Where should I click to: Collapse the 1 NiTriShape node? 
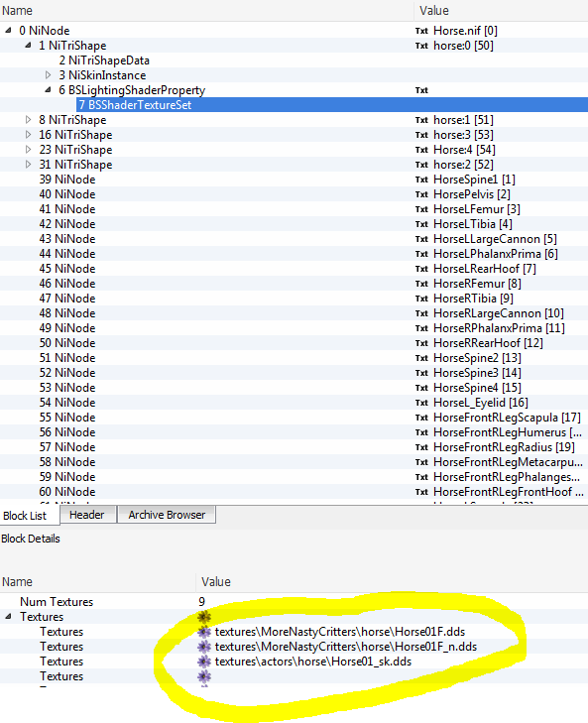tap(28, 46)
